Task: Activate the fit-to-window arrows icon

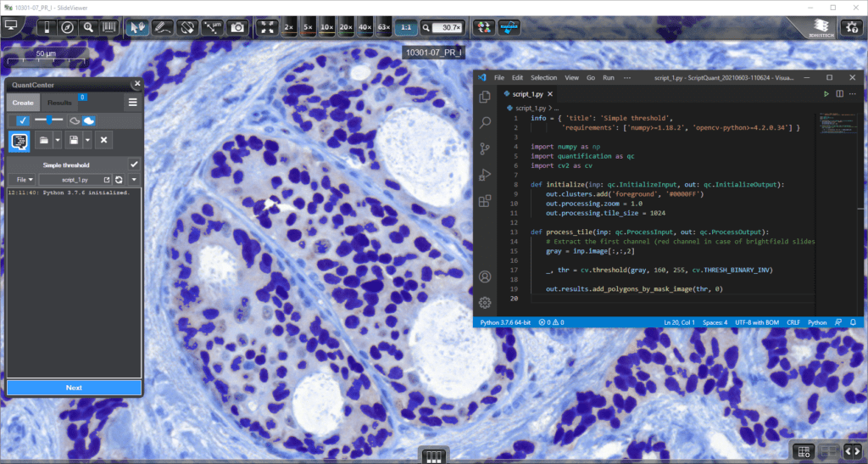Action: [267, 27]
